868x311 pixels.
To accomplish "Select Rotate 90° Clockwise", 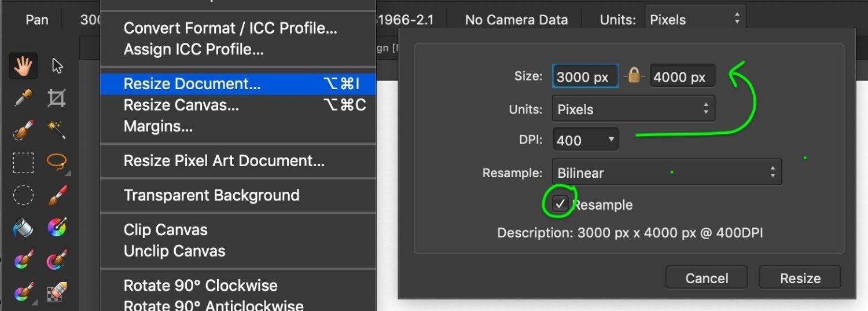I will (238, 286).
